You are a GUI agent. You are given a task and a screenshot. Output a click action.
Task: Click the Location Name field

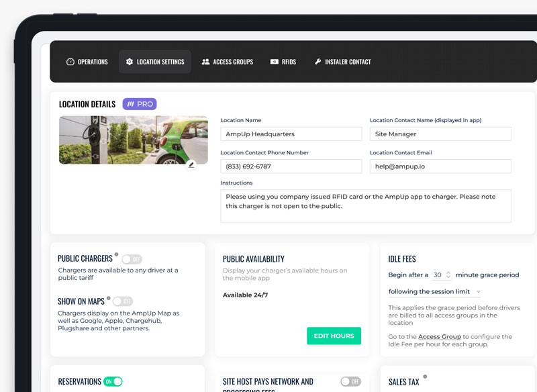coord(291,134)
